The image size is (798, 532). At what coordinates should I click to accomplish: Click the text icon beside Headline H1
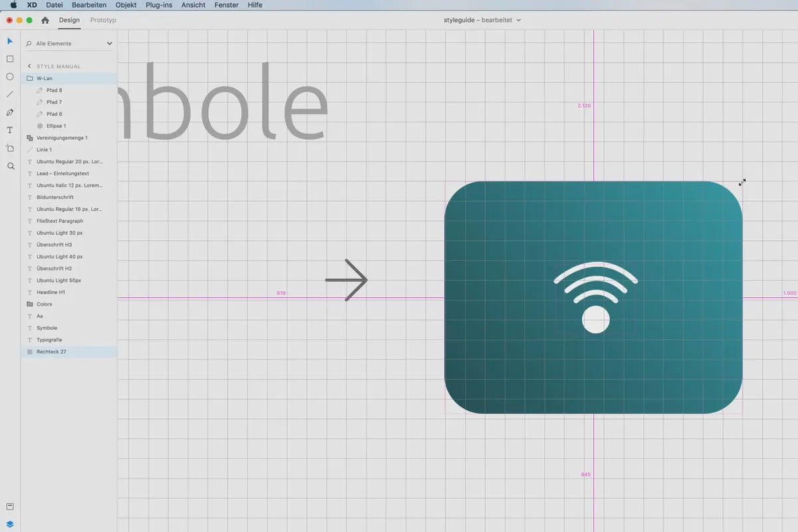coord(29,293)
